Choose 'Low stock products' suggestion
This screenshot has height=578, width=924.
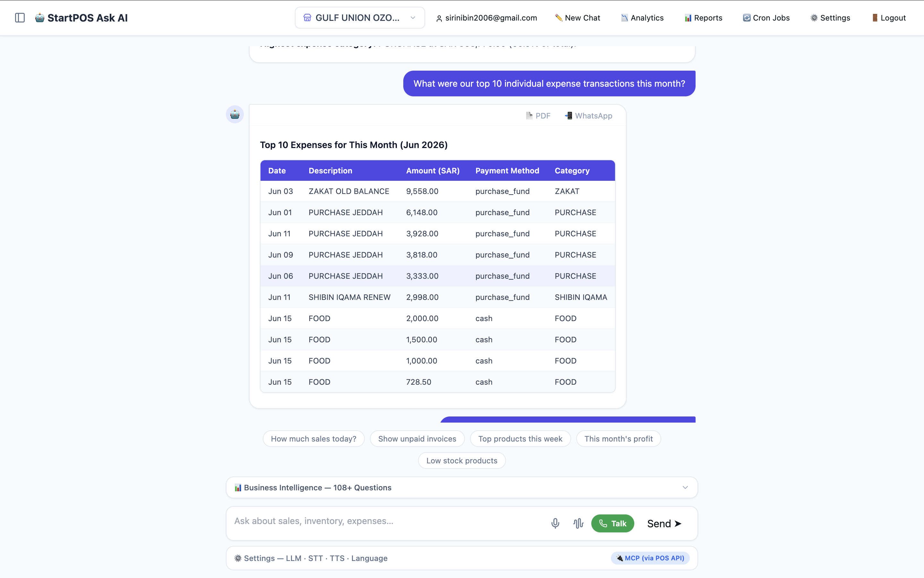[462, 461]
